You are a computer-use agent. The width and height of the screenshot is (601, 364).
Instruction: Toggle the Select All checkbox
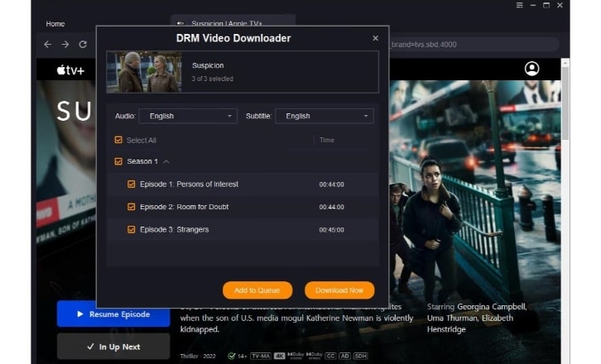118,140
